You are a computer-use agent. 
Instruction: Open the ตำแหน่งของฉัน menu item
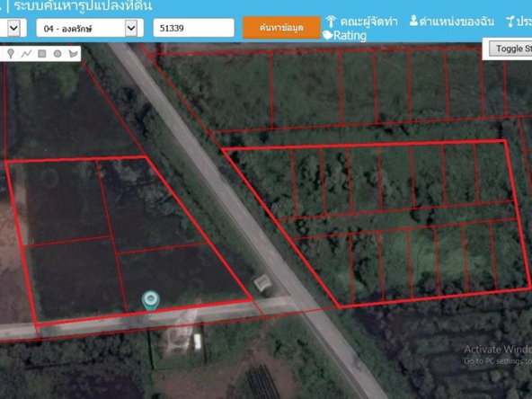pos(457,22)
